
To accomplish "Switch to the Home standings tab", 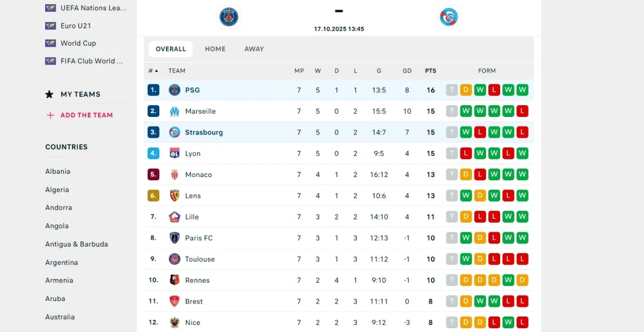I will click(215, 49).
